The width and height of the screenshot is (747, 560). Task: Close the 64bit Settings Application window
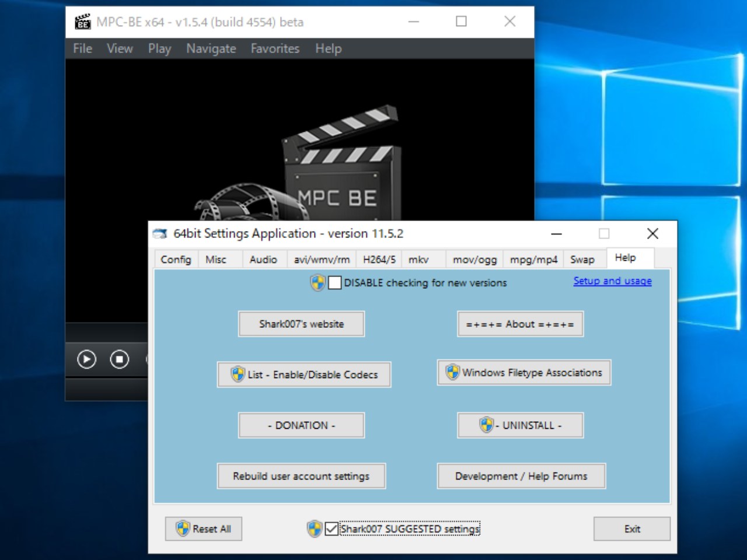pos(653,234)
